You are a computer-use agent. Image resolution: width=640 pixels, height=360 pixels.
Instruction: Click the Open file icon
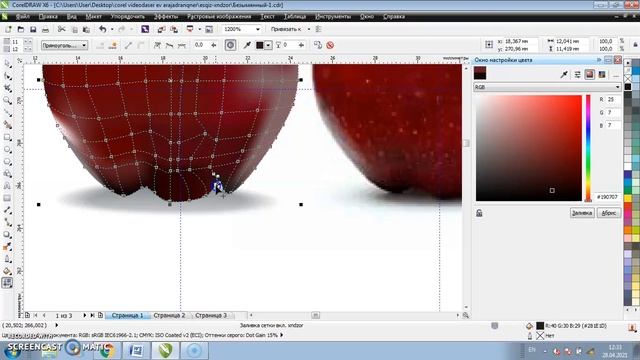pos(21,29)
